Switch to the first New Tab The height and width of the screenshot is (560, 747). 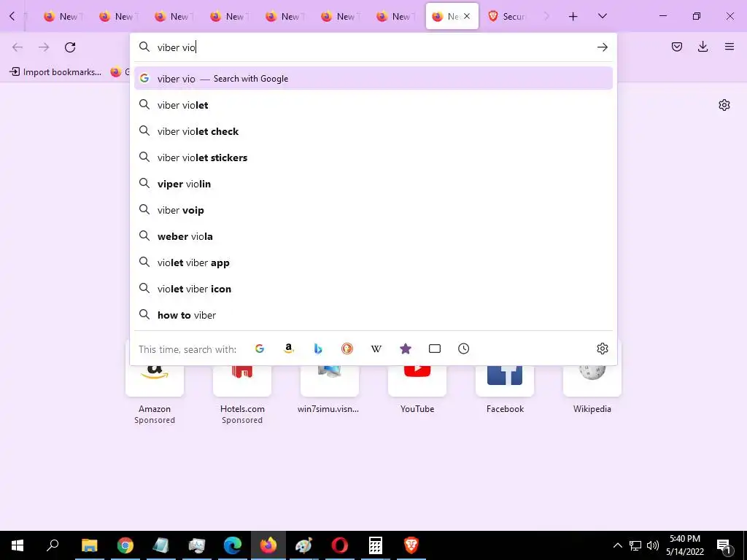coord(61,16)
